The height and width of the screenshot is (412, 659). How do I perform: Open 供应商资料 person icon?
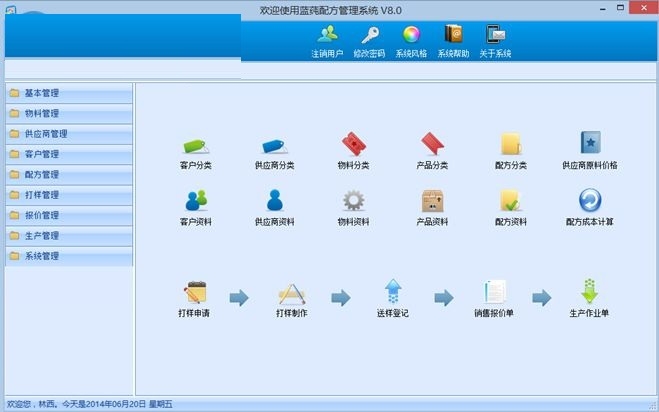[x=274, y=200]
